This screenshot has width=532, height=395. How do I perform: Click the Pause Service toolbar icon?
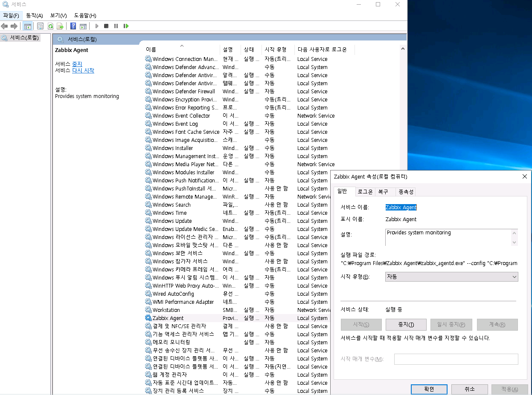click(x=116, y=26)
